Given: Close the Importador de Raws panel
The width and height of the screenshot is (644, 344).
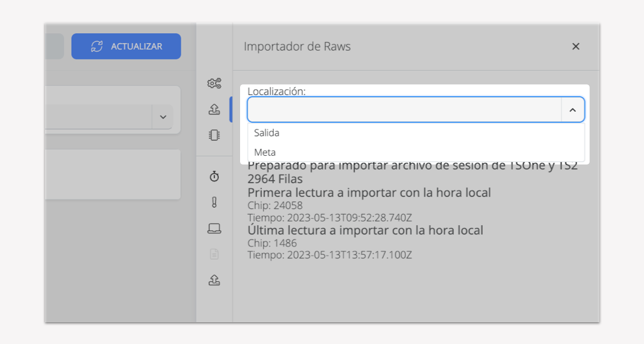Looking at the screenshot, I should coord(576,46).
